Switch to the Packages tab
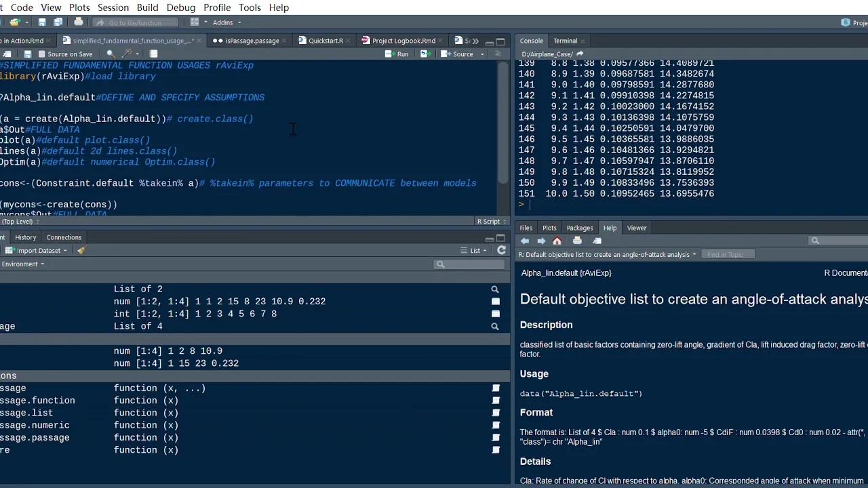Viewport: 868px width, 488px height. tap(580, 228)
